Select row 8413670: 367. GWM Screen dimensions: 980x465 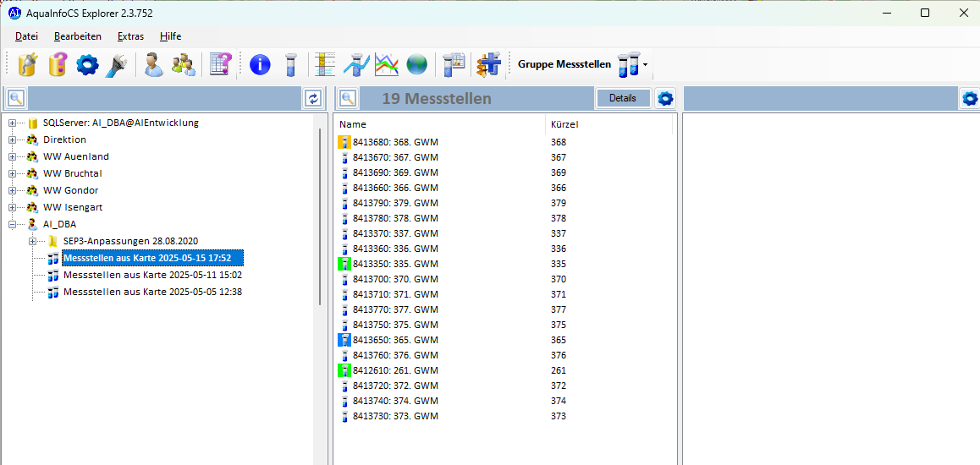point(395,157)
